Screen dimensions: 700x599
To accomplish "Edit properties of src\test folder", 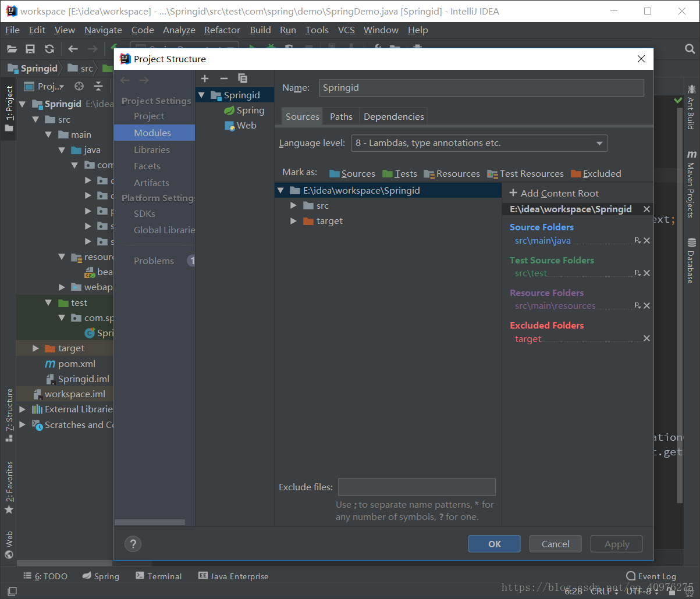I will [x=637, y=273].
